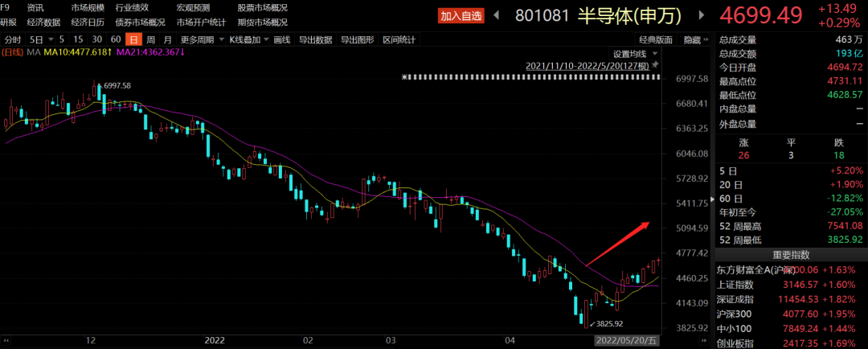Select the 60-minute period

click(x=115, y=40)
